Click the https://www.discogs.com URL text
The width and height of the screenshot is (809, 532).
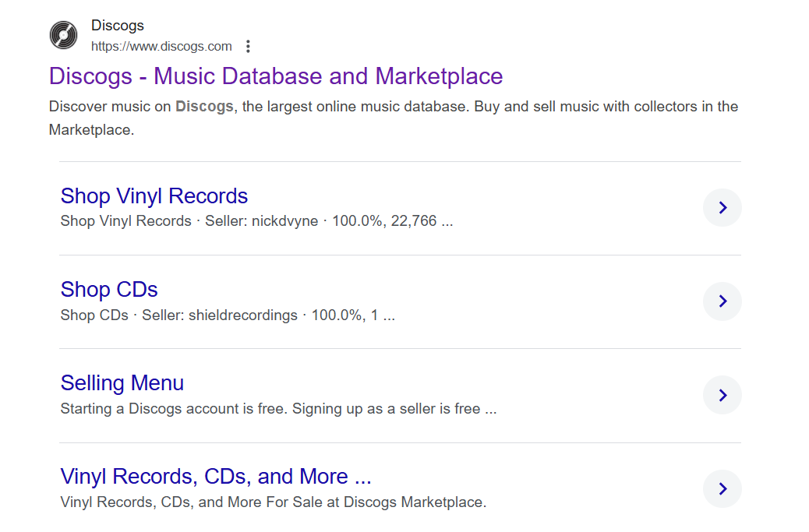(161, 47)
